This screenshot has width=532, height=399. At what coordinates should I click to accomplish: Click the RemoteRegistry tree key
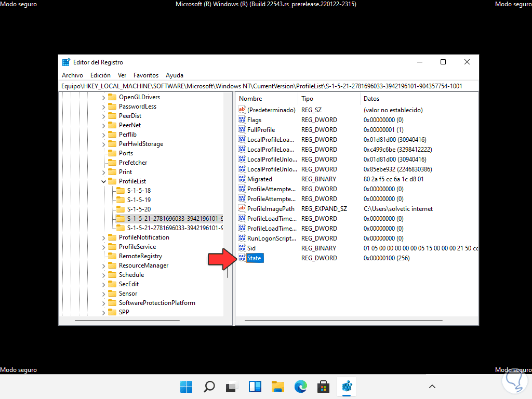click(x=140, y=256)
